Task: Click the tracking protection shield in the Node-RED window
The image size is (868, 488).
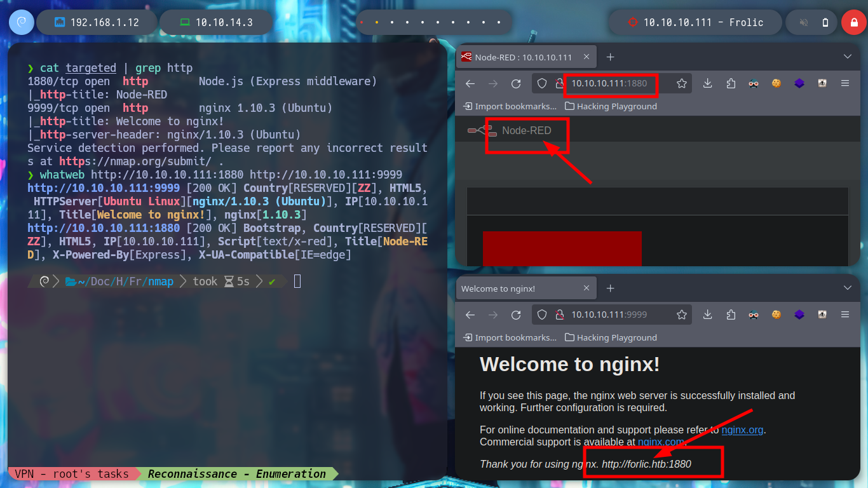Action: pyautogui.click(x=542, y=83)
